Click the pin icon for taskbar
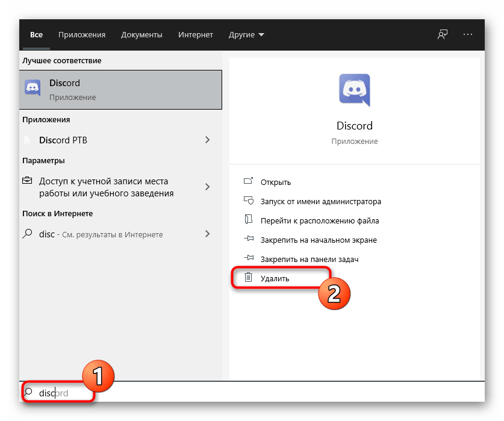This screenshot has width=504, height=421. (x=248, y=259)
